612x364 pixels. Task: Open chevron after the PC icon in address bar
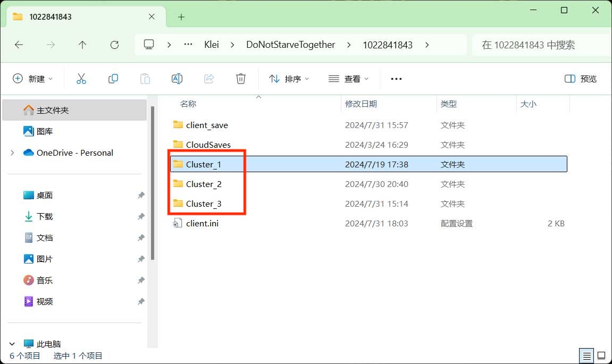169,45
